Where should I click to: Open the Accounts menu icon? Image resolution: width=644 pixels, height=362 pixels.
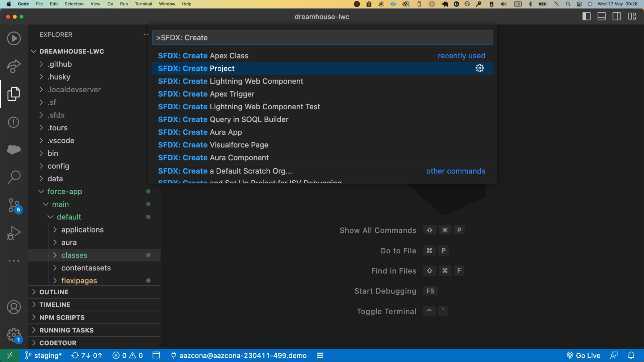point(14,307)
